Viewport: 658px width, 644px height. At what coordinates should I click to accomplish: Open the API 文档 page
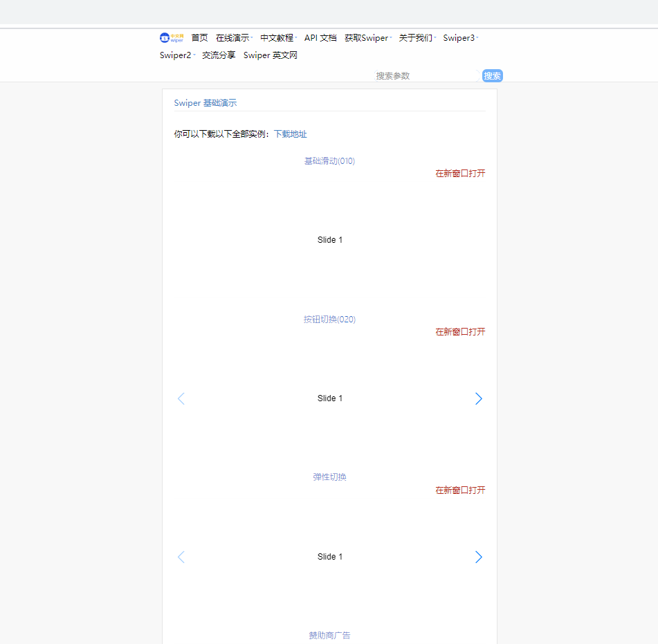(x=320, y=38)
